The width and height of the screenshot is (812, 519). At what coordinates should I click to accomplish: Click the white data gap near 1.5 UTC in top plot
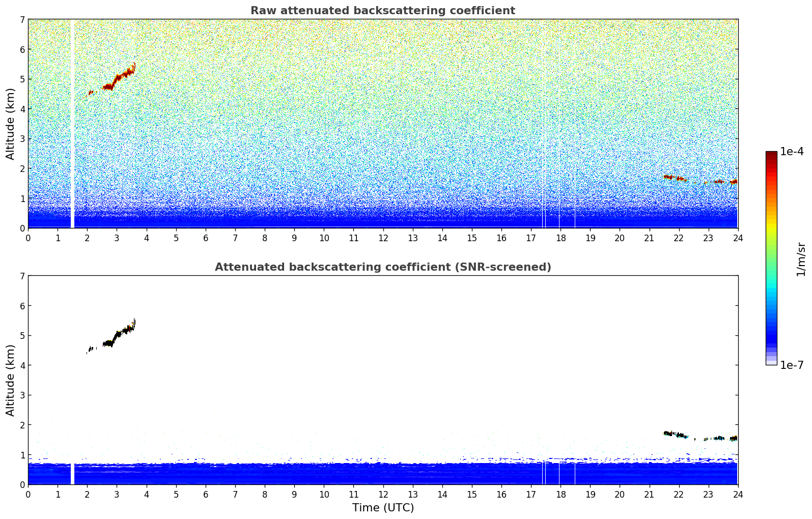[x=72, y=127]
